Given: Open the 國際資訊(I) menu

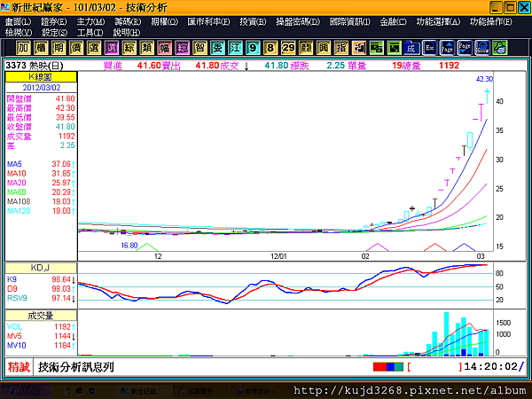Looking at the screenshot, I should click(350, 22).
